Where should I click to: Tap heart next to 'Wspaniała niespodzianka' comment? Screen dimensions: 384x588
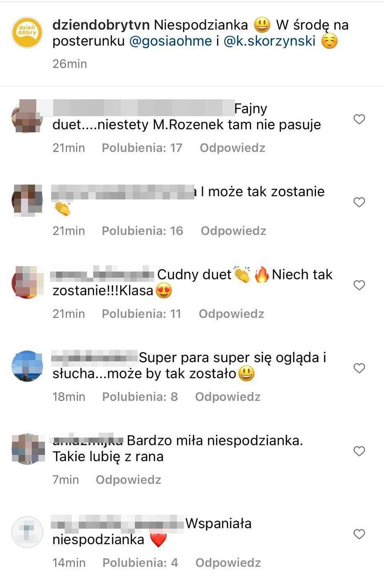(359, 534)
